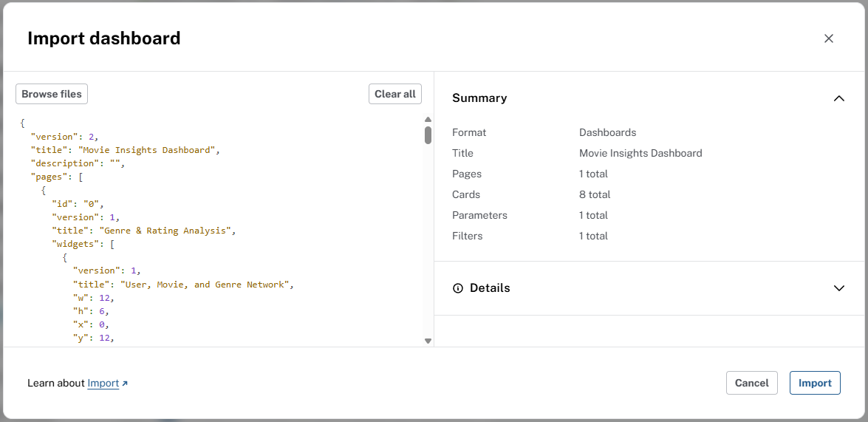868x422 pixels.
Task: Click the Filters label in Summary
Action: [467, 236]
